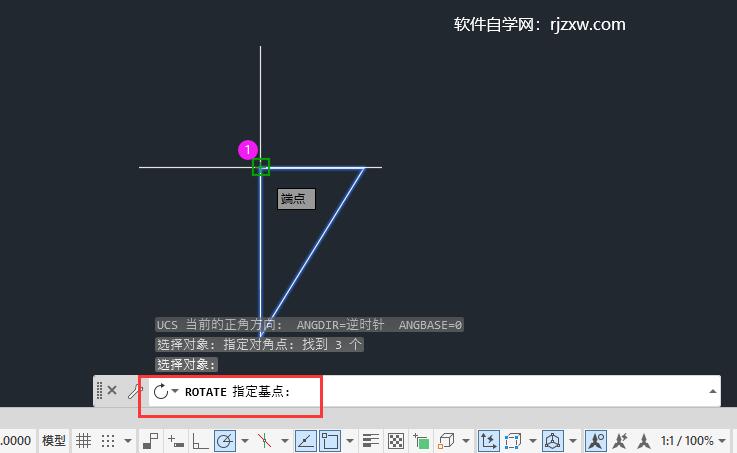Click the rotate command icon
This screenshot has height=453, width=737.
(161, 391)
